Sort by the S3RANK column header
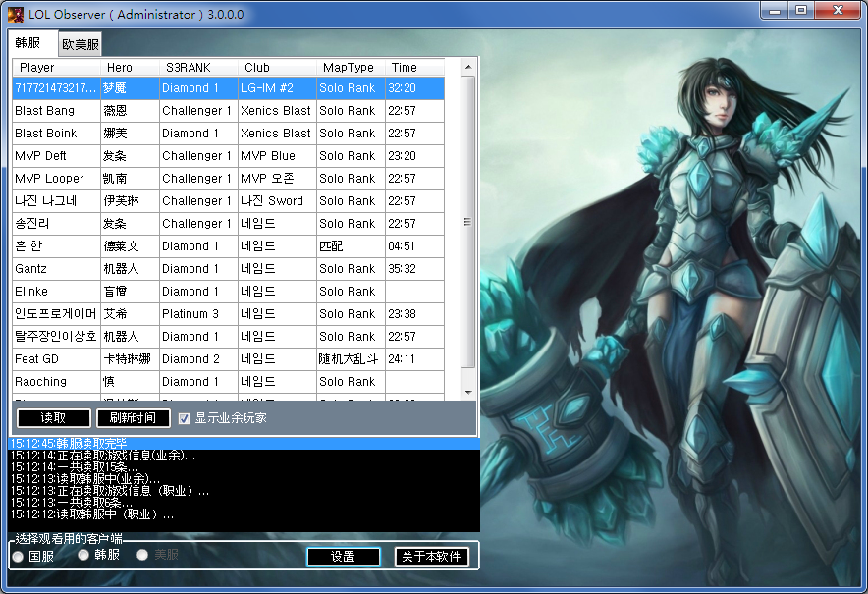 pyautogui.click(x=198, y=67)
